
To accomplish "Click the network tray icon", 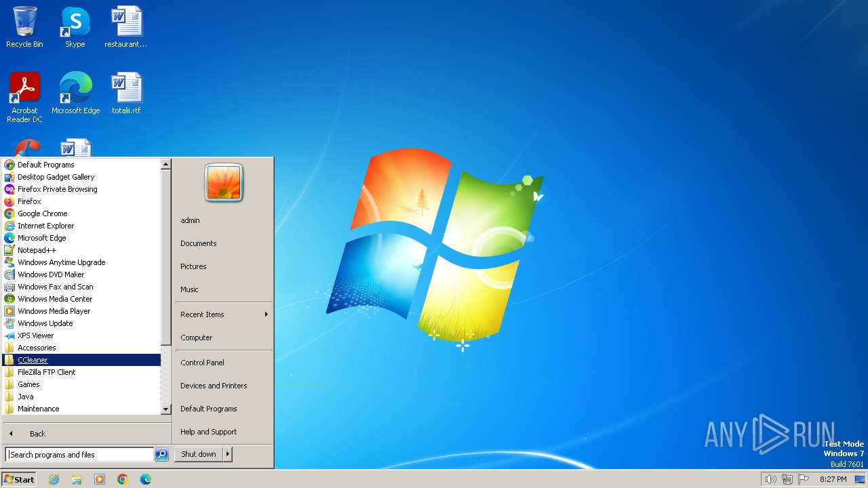I will [787, 479].
